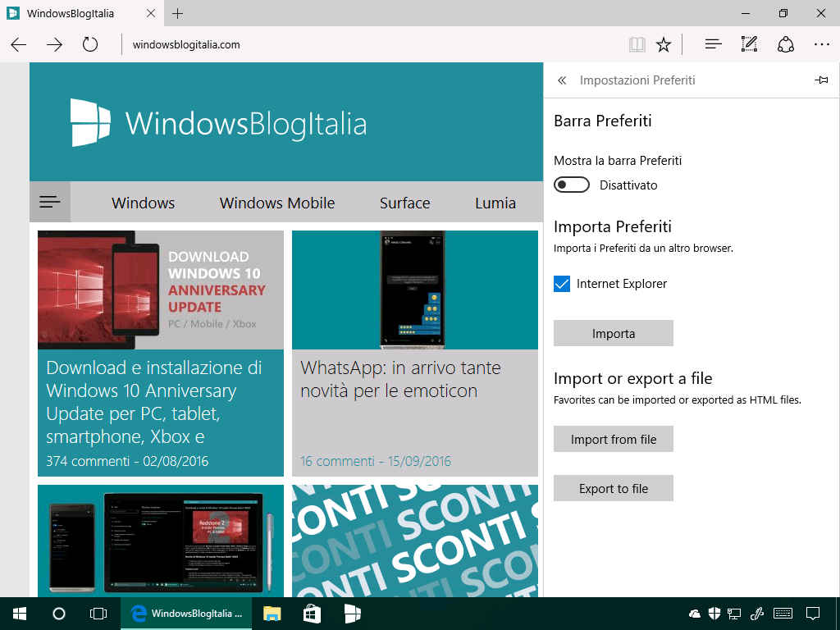Open the Lumia menu item

coord(495,203)
